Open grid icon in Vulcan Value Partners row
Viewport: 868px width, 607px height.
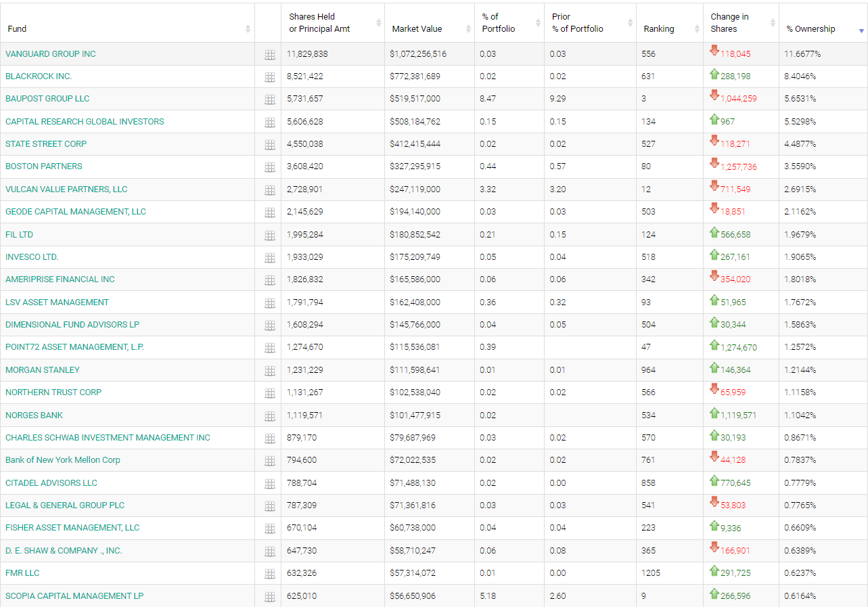point(269,190)
